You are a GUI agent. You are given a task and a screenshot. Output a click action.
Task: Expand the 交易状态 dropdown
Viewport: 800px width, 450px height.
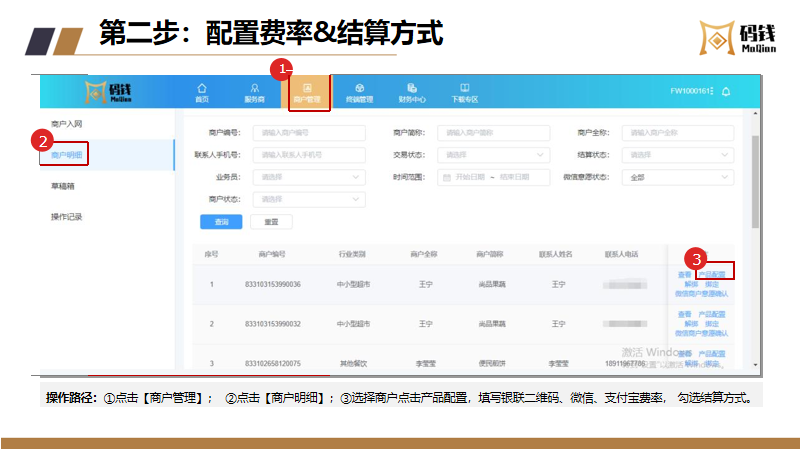pyautogui.click(x=495, y=155)
